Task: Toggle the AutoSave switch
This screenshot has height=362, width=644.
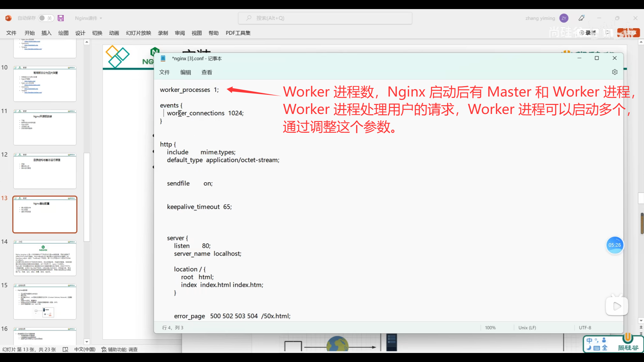Action: click(x=46, y=18)
